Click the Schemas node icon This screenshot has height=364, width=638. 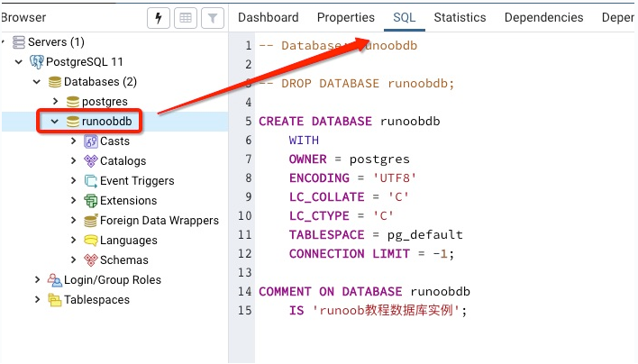tap(91, 260)
